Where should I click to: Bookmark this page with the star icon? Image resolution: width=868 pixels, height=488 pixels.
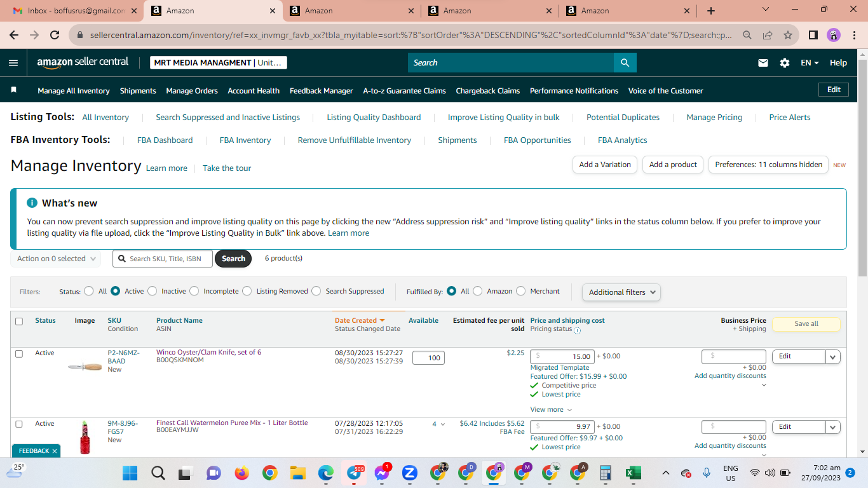[788, 35]
